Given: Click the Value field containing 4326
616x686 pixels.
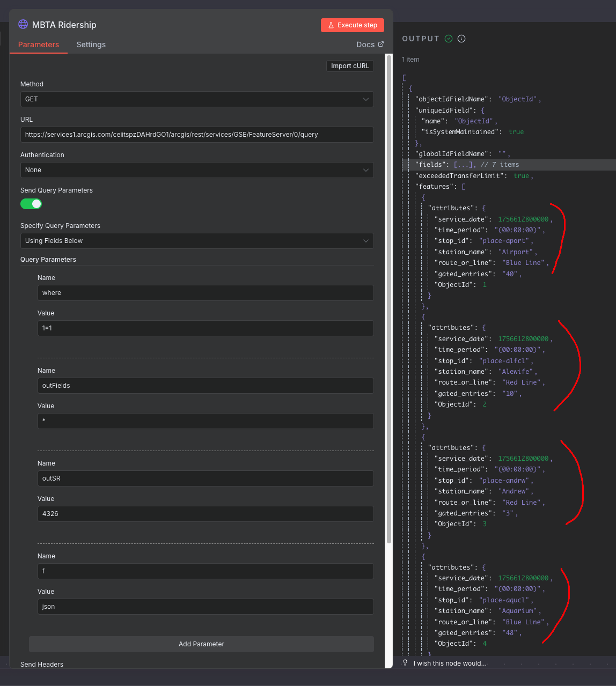Looking at the screenshot, I should 205,514.
